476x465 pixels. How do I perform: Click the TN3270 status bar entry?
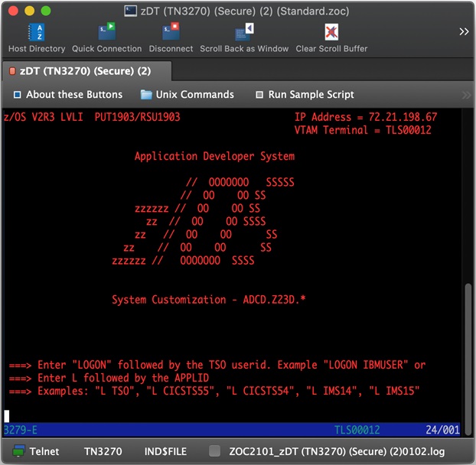click(x=103, y=451)
